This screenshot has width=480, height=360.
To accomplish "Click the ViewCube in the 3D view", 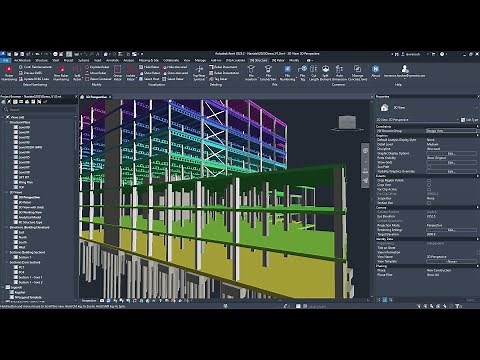I will [x=347, y=123].
